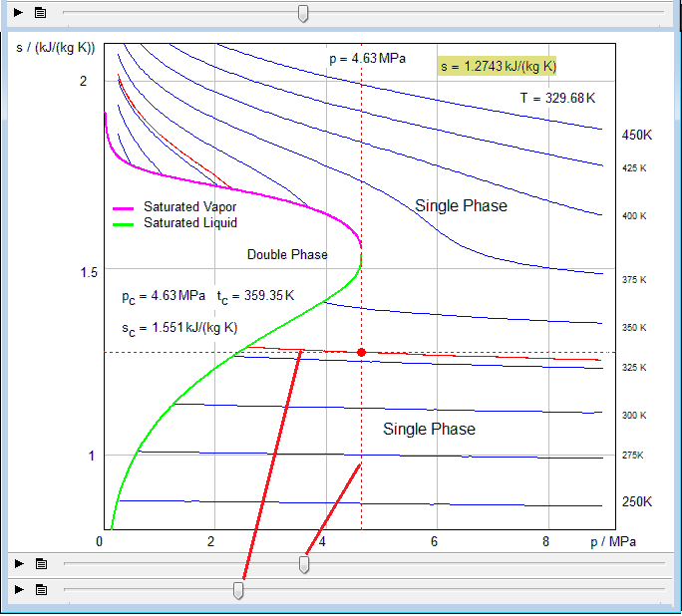
Task: Click the s / (kJ/(kg K)) axis title
Action: point(55,48)
